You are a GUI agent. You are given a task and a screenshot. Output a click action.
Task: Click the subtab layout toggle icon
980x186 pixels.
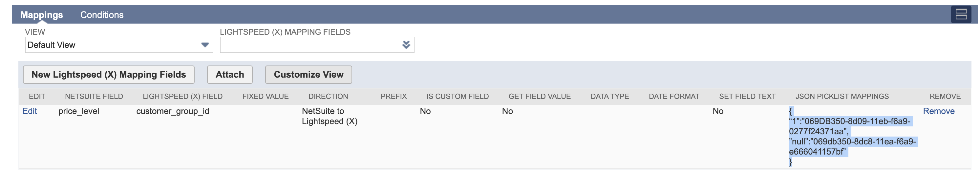click(961, 14)
